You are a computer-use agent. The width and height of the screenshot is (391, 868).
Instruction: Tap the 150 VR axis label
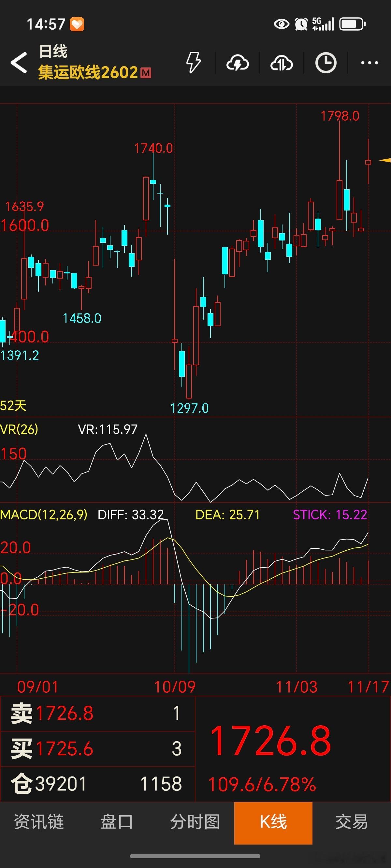pos(13,454)
